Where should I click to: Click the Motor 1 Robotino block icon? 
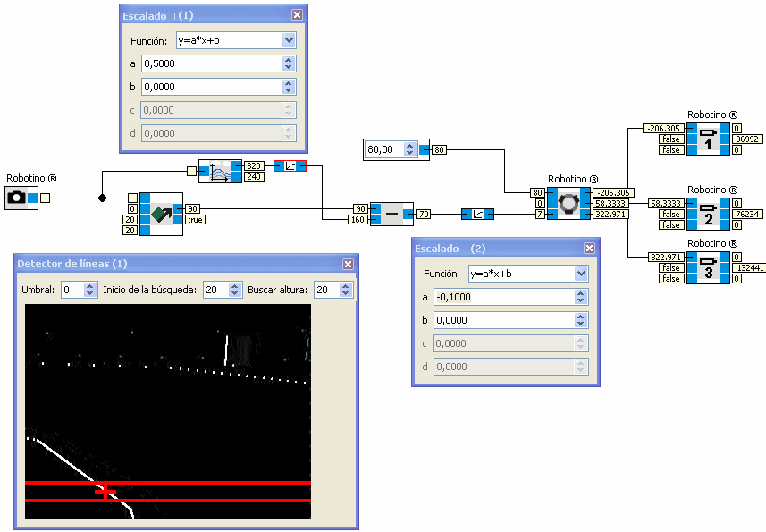pyautogui.click(x=706, y=140)
